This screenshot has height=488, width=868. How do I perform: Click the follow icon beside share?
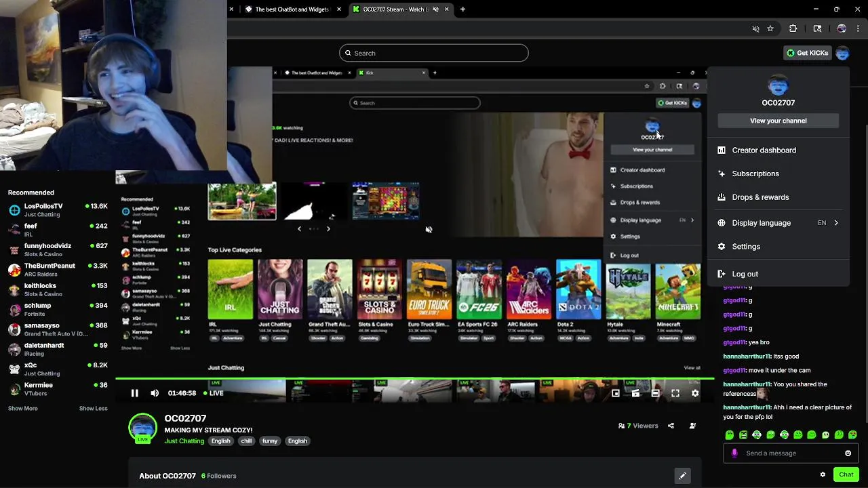pyautogui.click(x=692, y=426)
